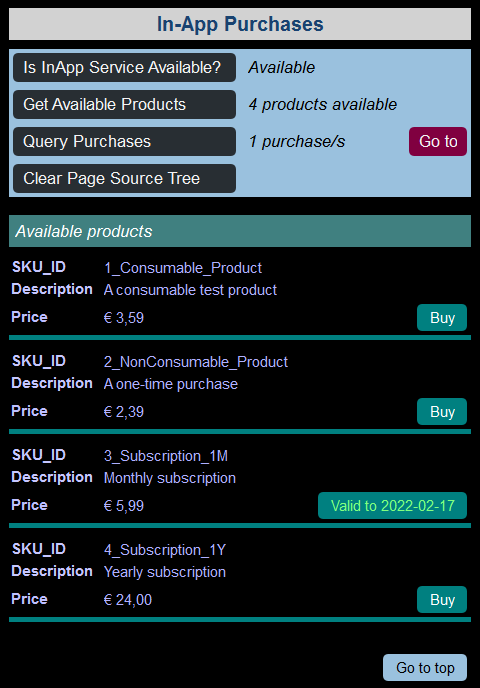Click the Available products section header

click(240, 231)
